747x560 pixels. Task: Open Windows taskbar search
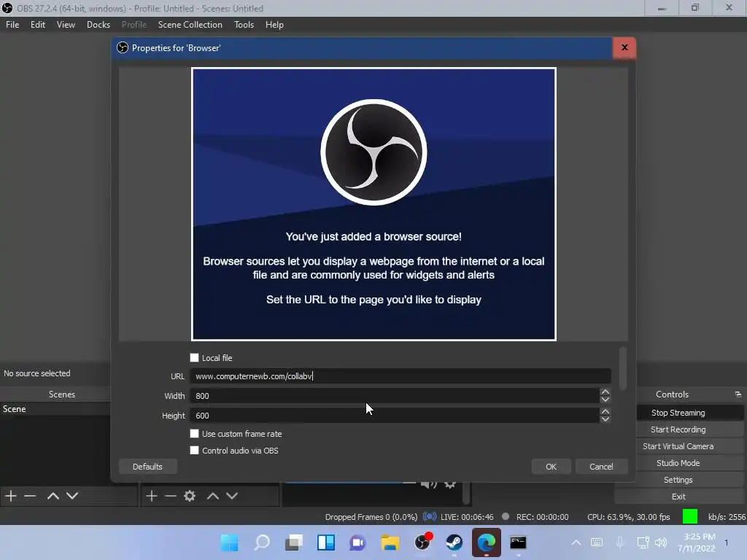tap(262, 542)
